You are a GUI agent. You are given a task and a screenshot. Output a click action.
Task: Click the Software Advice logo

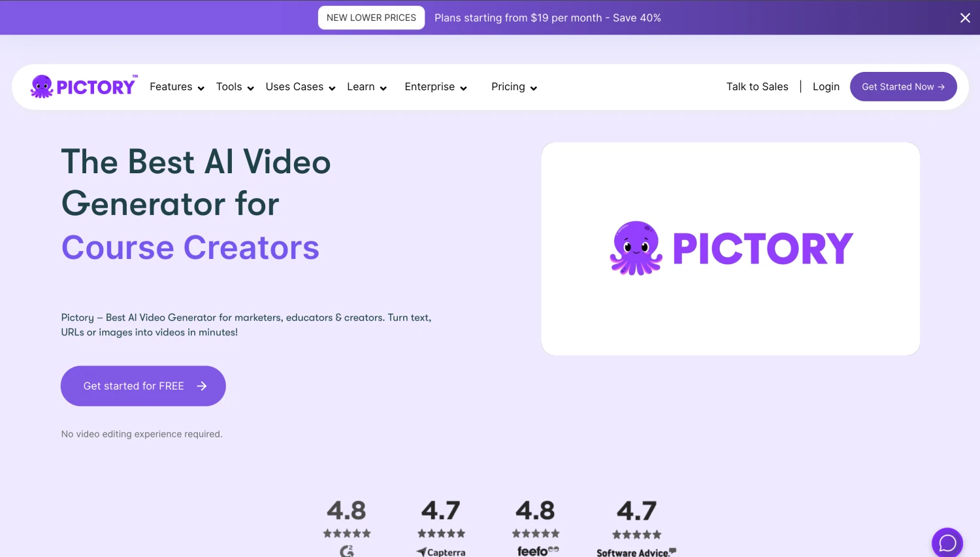click(x=636, y=552)
